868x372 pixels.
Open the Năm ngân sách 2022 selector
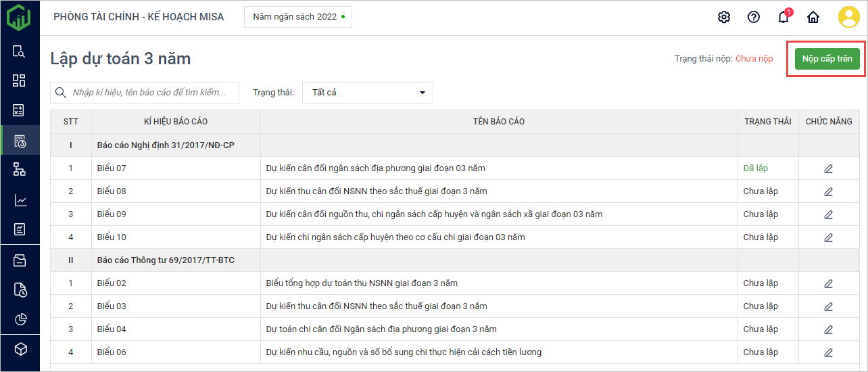coord(298,17)
